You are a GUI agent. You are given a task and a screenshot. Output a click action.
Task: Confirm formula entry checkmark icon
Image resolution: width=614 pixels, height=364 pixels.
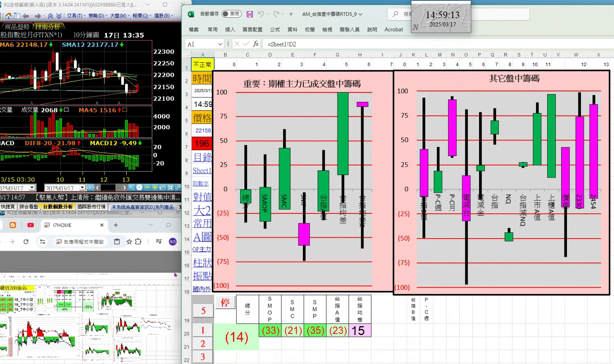246,44
